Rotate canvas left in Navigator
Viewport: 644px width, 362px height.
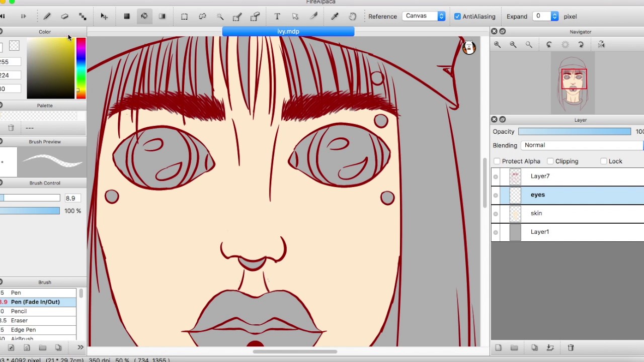pyautogui.click(x=549, y=45)
